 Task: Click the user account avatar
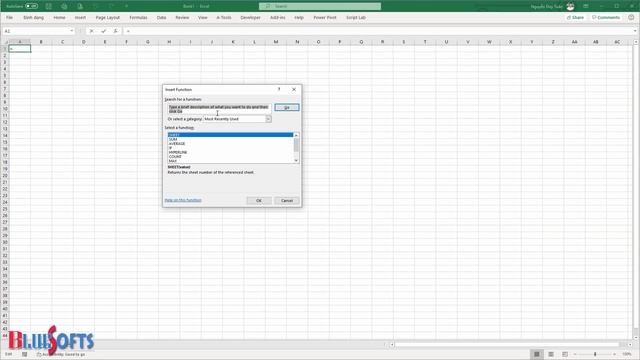click(x=570, y=6)
